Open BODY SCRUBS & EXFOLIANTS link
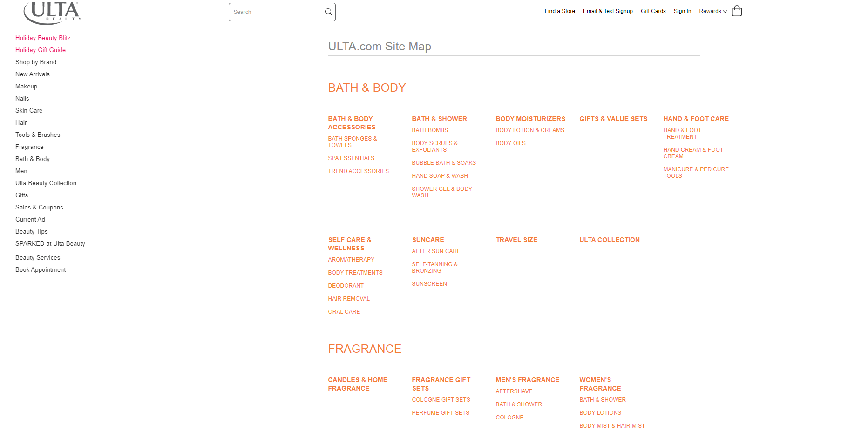 434,147
